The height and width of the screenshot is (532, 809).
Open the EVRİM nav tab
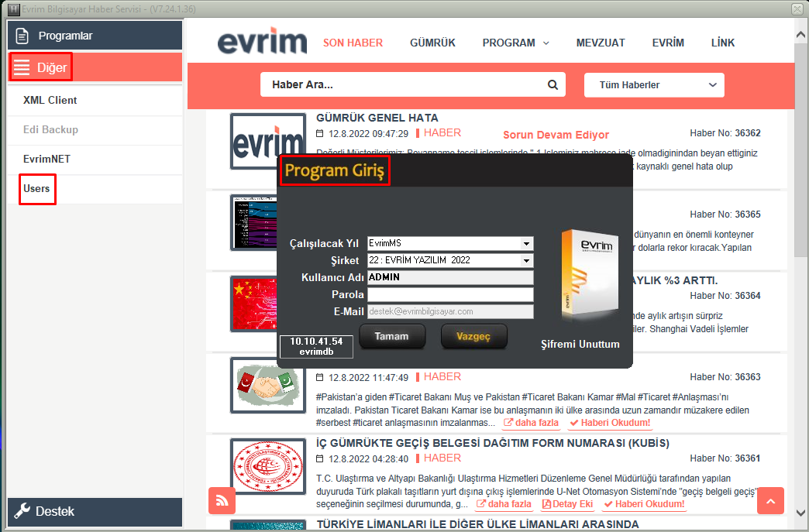click(668, 43)
